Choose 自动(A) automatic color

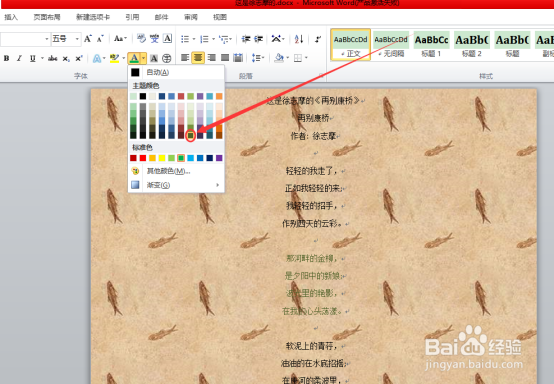point(176,72)
